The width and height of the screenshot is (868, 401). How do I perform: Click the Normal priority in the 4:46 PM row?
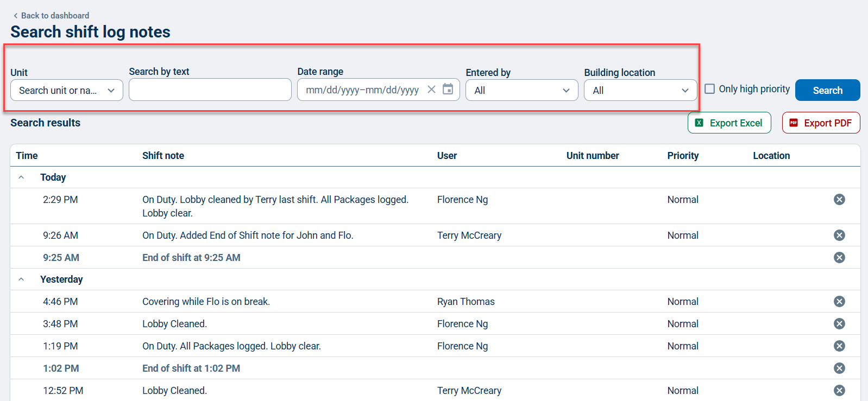point(683,302)
